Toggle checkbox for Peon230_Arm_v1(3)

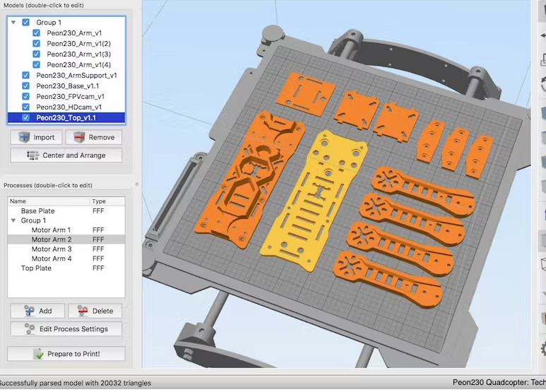pos(36,54)
